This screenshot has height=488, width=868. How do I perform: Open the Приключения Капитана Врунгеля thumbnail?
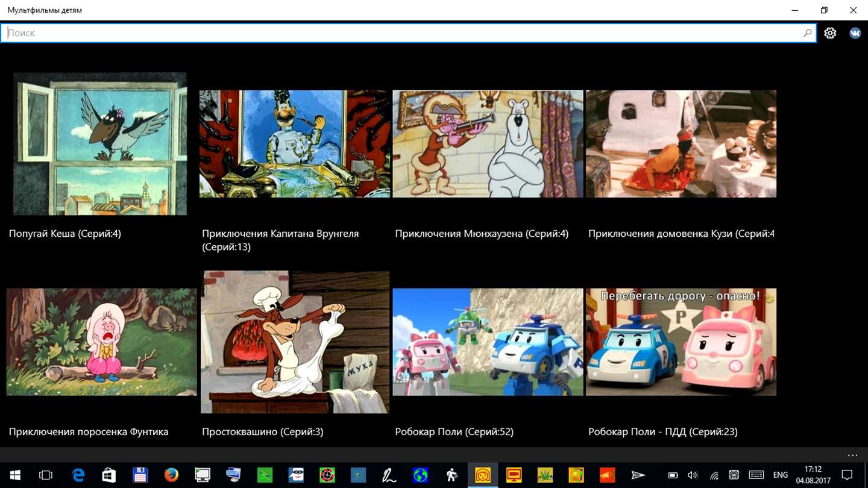pyautogui.click(x=295, y=144)
